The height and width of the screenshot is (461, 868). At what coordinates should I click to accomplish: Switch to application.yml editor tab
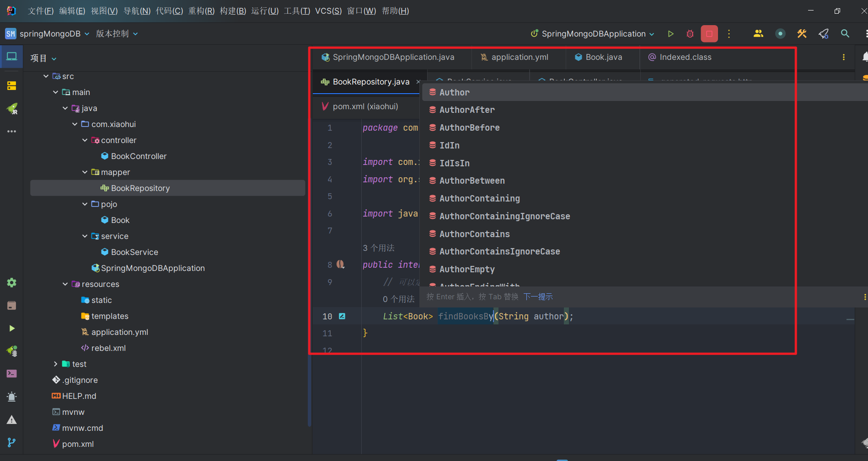point(514,57)
